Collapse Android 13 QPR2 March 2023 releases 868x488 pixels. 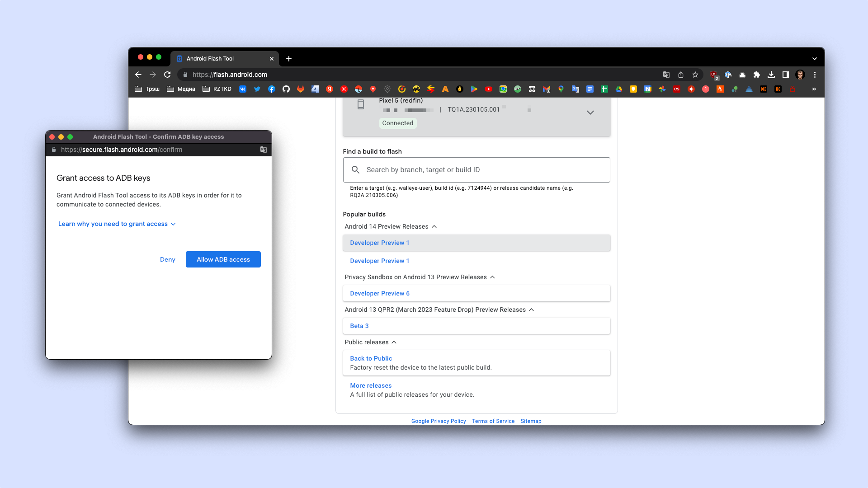point(533,309)
